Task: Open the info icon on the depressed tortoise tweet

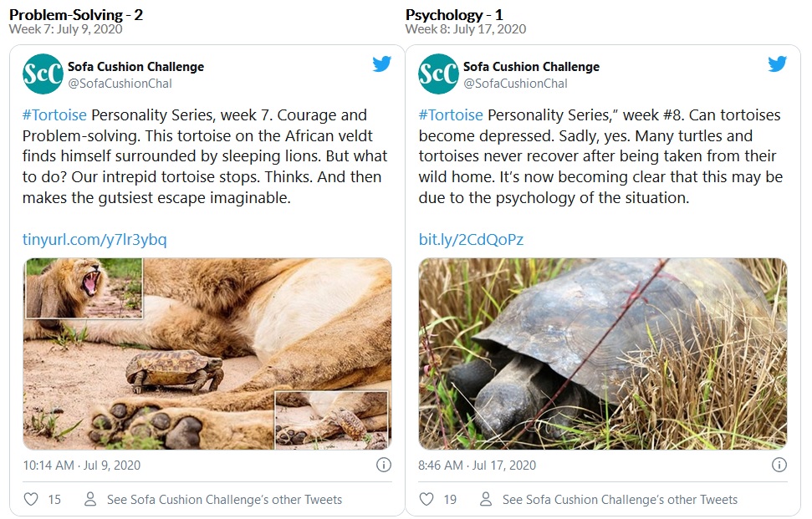Action: pyautogui.click(x=779, y=465)
